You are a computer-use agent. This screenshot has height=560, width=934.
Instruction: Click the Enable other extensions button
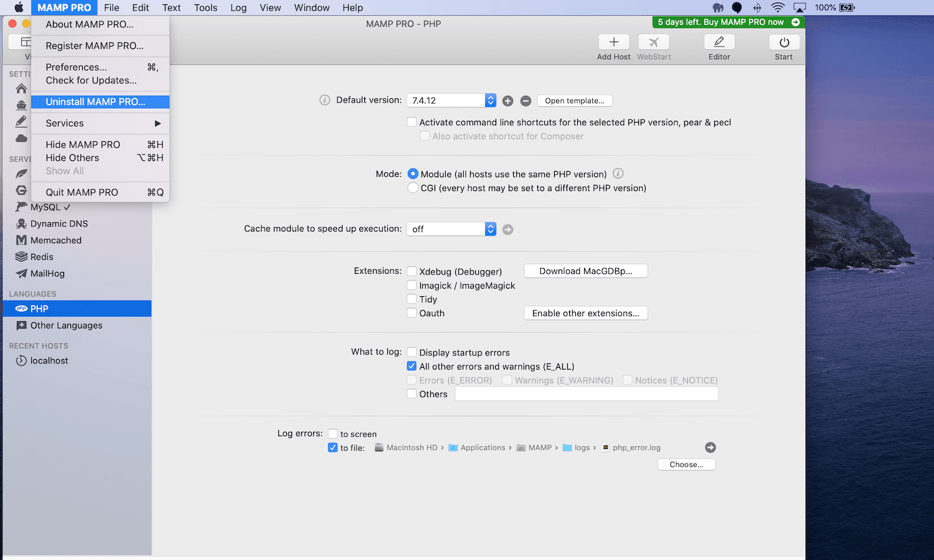[585, 314]
